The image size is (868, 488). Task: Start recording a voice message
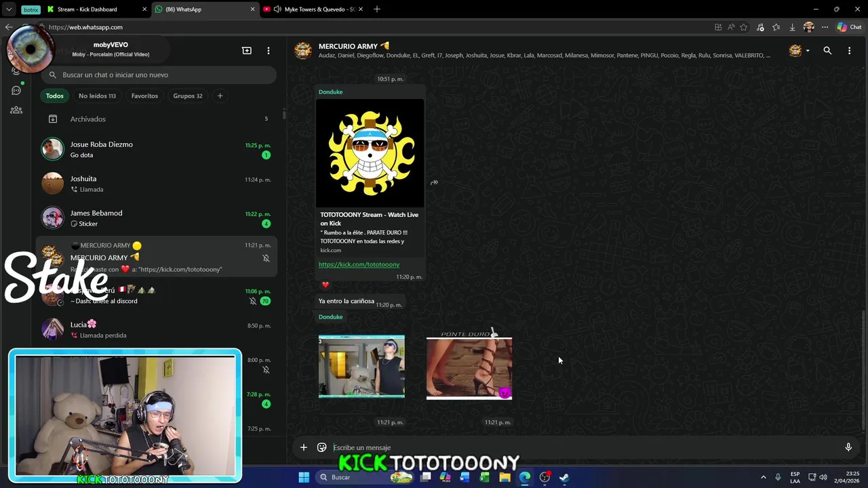848,447
